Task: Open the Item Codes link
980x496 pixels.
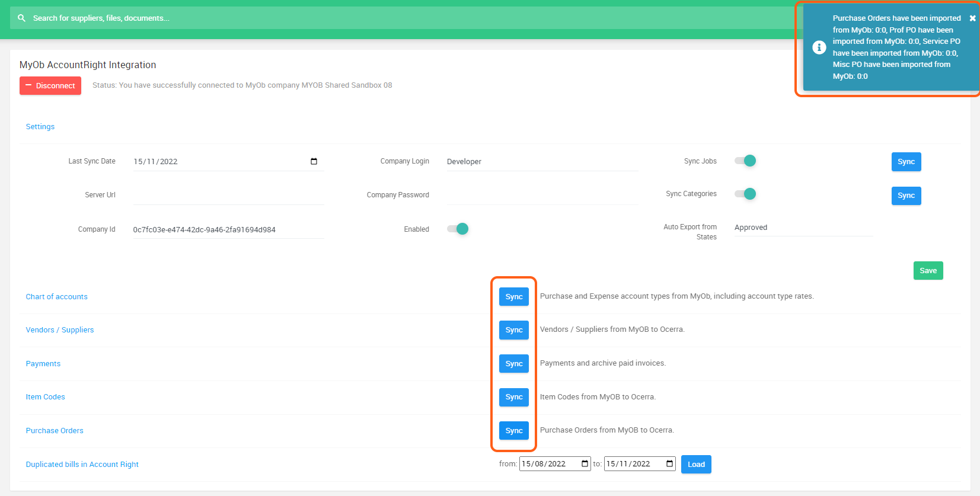Action: pyautogui.click(x=46, y=397)
